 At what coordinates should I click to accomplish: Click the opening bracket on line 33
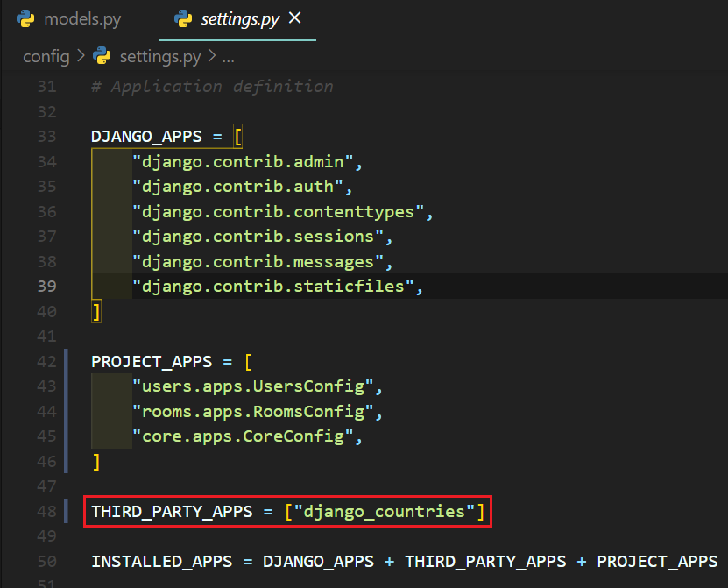tap(237, 137)
